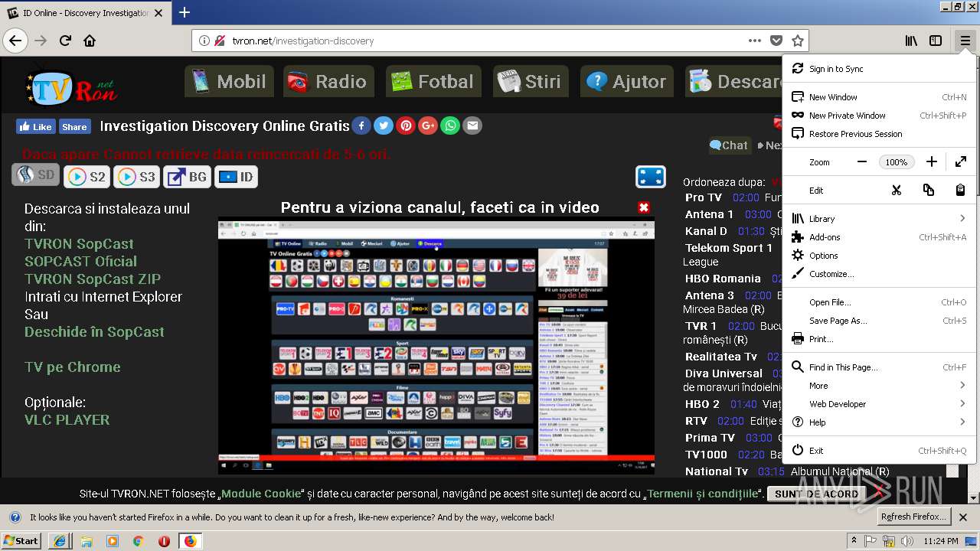The height and width of the screenshot is (551, 980).
Task: Share page by email icon
Action: tap(472, 126)
